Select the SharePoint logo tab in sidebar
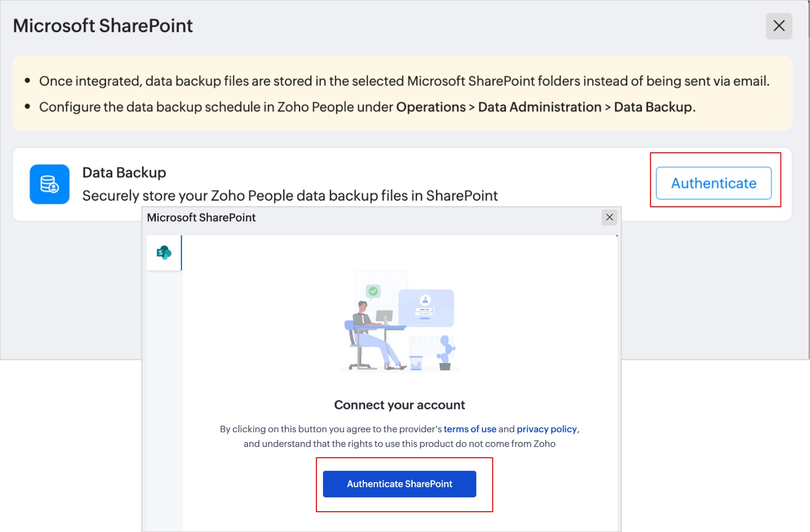 coord(164,253)
